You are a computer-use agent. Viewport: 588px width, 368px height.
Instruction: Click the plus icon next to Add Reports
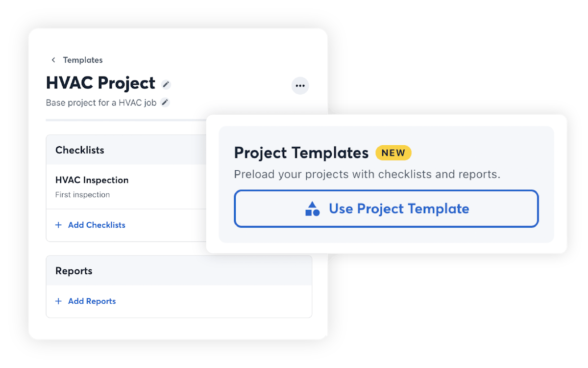pos(58,301)
